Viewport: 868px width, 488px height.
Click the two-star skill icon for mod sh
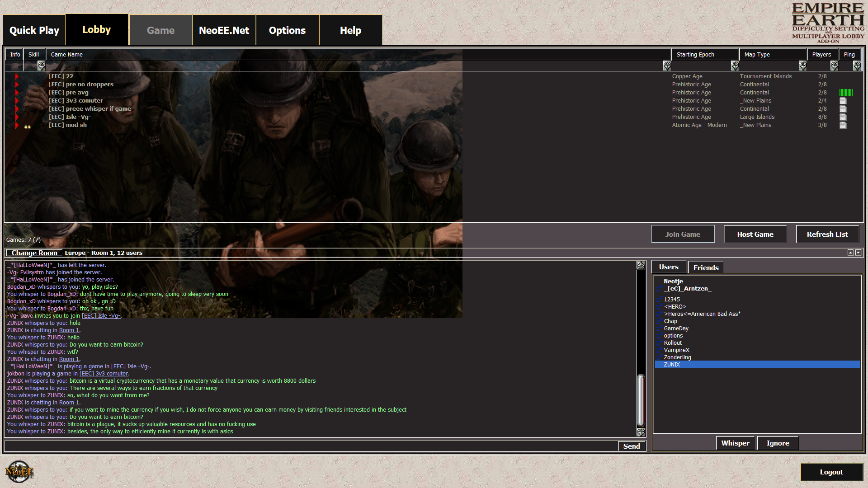28,127
